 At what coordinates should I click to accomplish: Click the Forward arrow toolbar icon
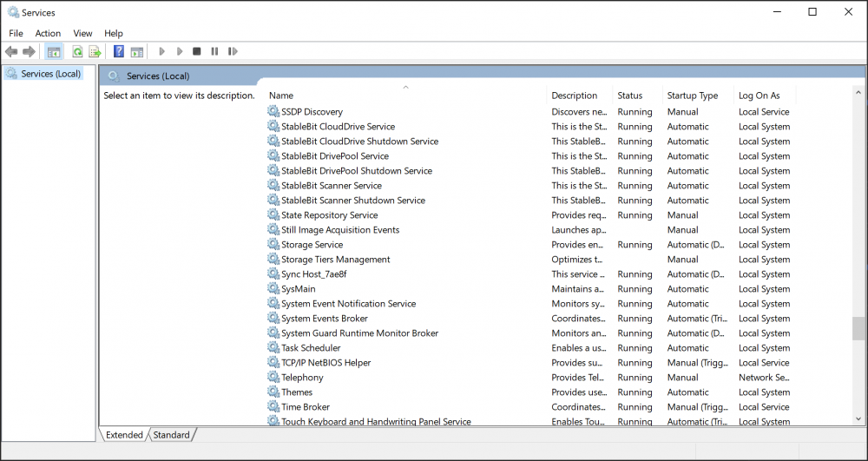click(29, 51)
